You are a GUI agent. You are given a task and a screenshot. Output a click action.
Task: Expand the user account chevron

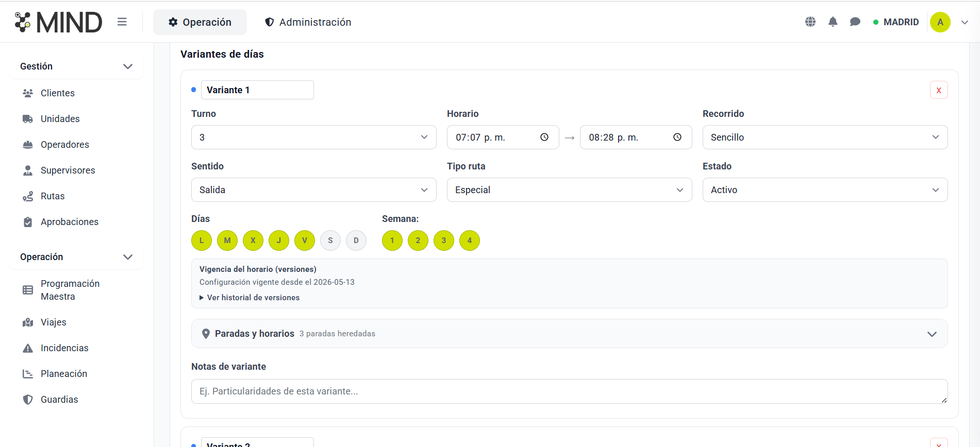965,22
